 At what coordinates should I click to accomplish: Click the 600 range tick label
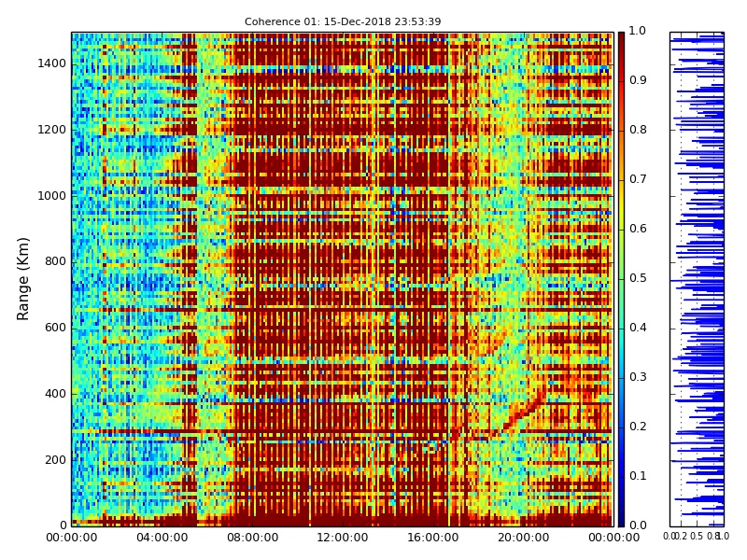coord(55,329)
